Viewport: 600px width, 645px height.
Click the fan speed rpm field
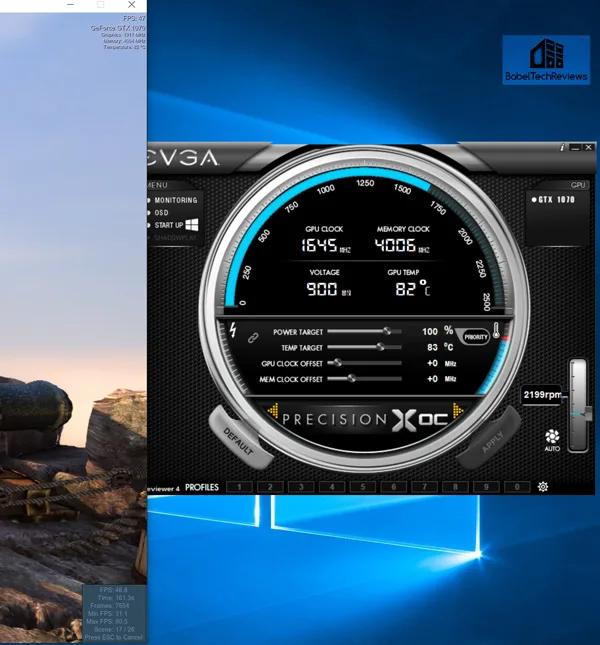coord(541,396)
